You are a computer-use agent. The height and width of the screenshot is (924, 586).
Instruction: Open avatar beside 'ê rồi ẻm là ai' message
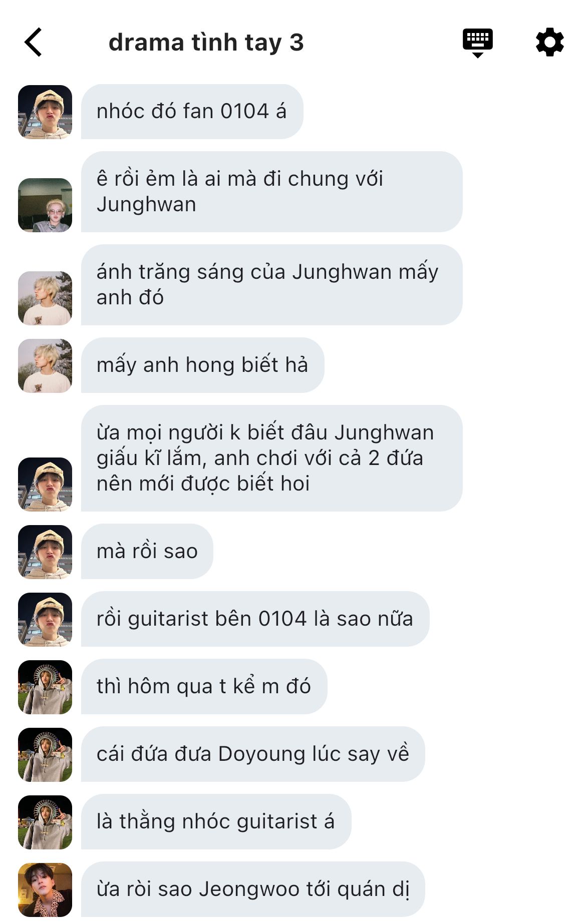pyautogui.click(x=45, y=205)
